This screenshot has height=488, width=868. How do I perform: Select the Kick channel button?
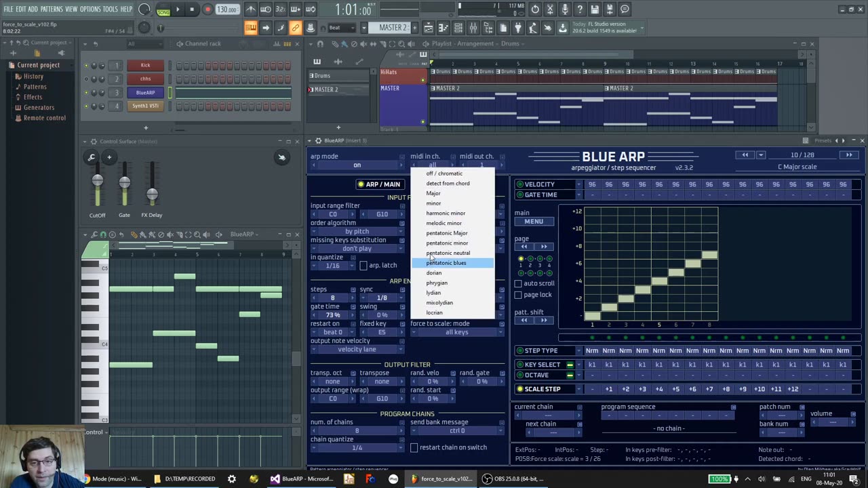[x=145, y=66]
